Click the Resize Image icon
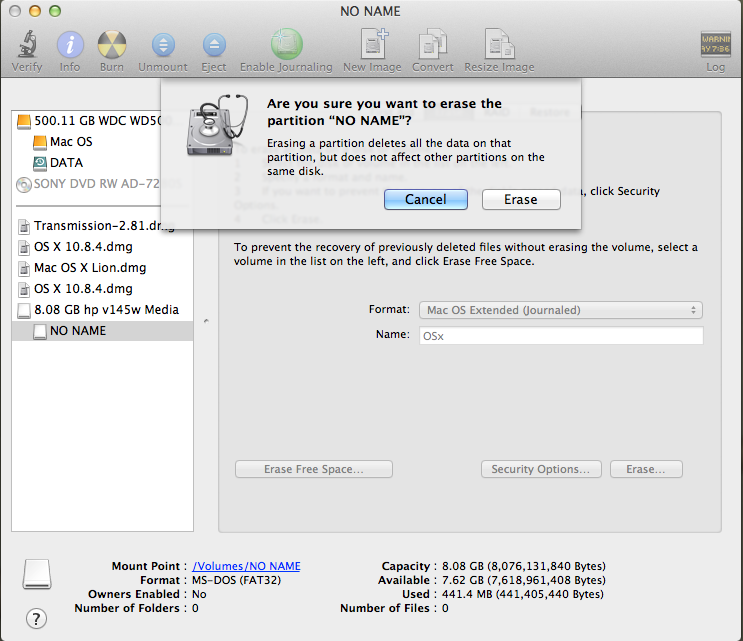Screen dimensions: 743x641 point(499,44)
